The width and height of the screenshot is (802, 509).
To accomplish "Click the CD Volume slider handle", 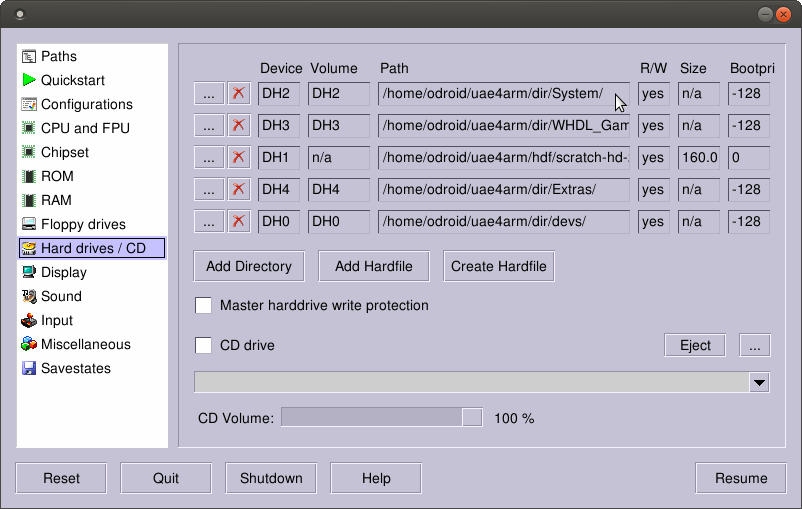I will [471, 418].
